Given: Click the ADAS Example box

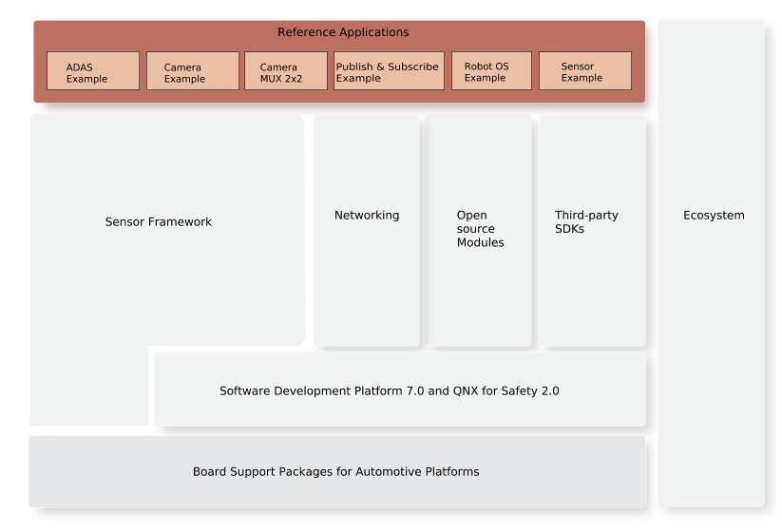Looking at the screenshot, I should point(93,71).
